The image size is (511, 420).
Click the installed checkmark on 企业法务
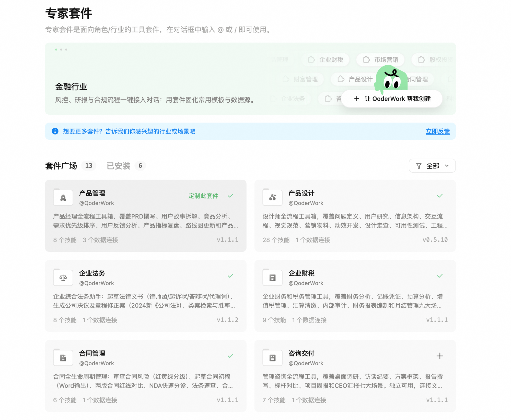pos(230,276)
